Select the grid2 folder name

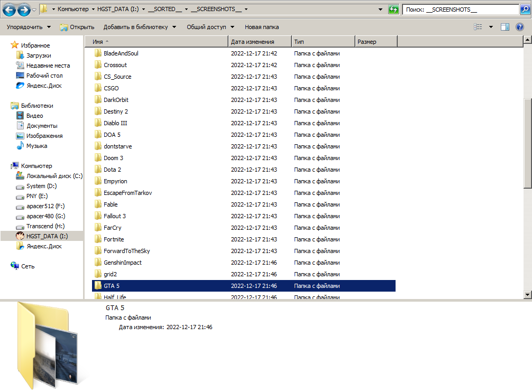click(111, 274)
